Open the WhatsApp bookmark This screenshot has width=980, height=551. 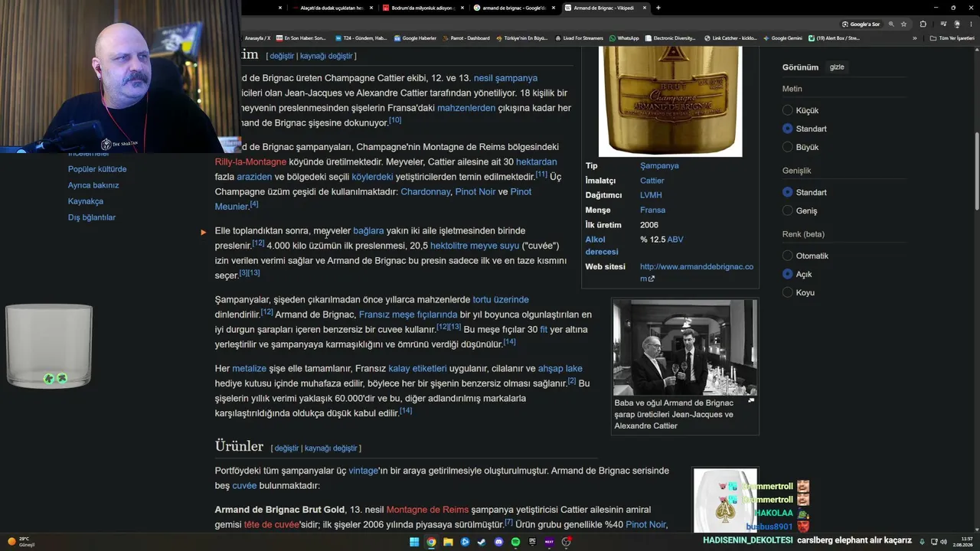[x=624, y=38]
